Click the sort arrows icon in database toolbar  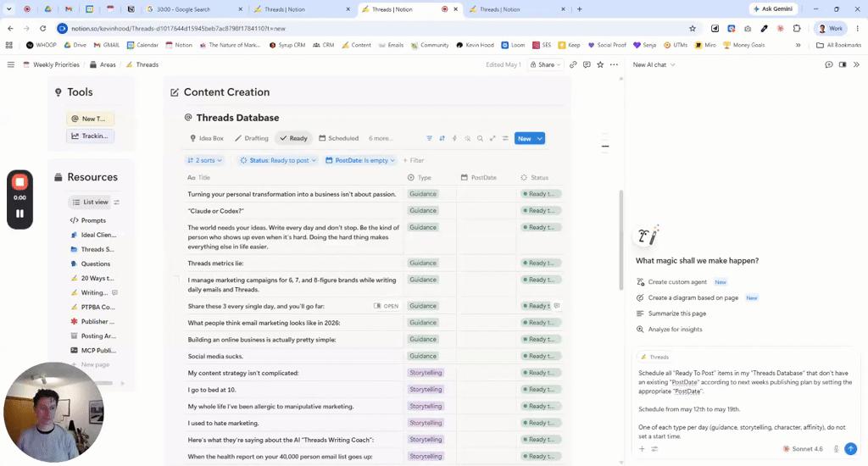442,138
